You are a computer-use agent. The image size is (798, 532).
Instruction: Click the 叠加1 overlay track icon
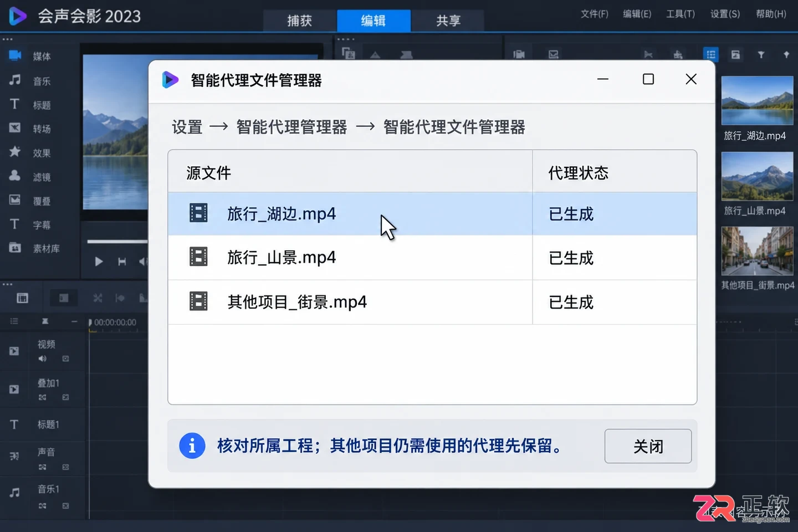tap(14, 389)
